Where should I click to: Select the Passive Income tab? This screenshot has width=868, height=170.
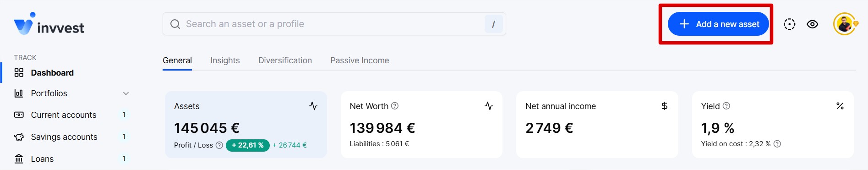point(360,60)
